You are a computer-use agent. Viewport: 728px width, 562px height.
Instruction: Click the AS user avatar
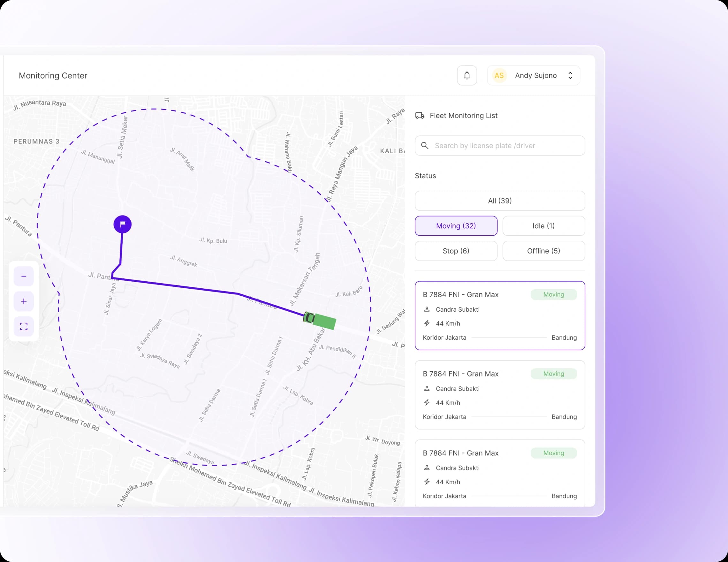click(499, 76)
